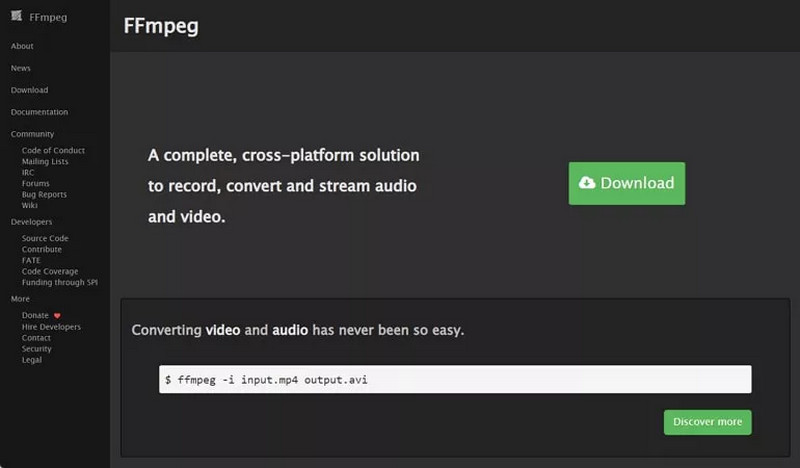Image resolution: width=800 pixels, height=468 pixels.
Task: Click the 'Converting video and audio' heading
Action: [x=298, y=330]
